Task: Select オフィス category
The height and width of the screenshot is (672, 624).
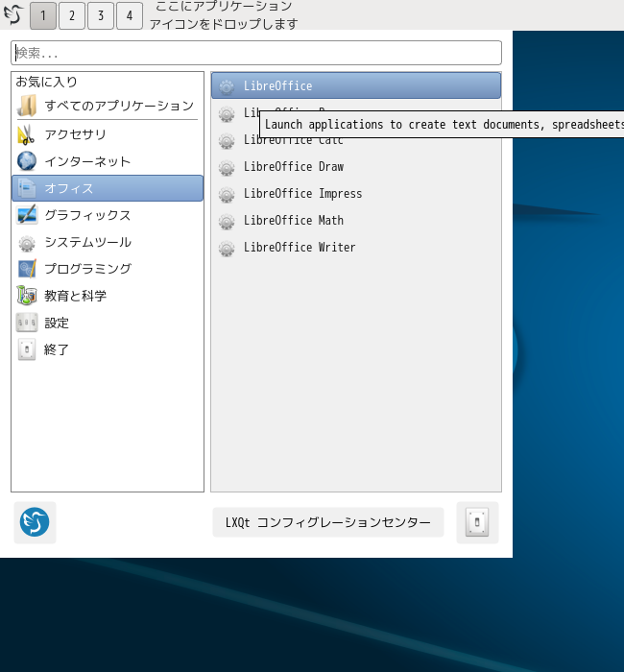Action: point(108,188)
